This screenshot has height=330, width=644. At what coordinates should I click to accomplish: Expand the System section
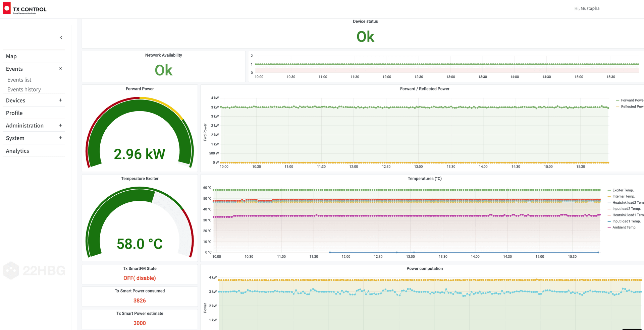click(x=60, y=138)
